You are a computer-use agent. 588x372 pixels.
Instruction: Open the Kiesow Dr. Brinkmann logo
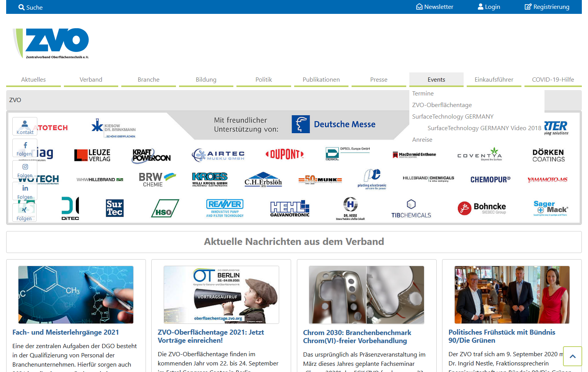click(114, 128)
